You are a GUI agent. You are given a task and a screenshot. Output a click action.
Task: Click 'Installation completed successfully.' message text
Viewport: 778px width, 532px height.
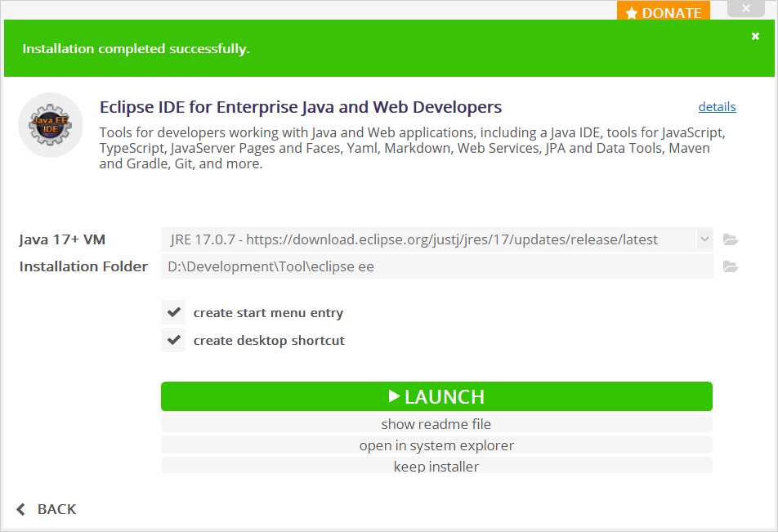point(136,49)
